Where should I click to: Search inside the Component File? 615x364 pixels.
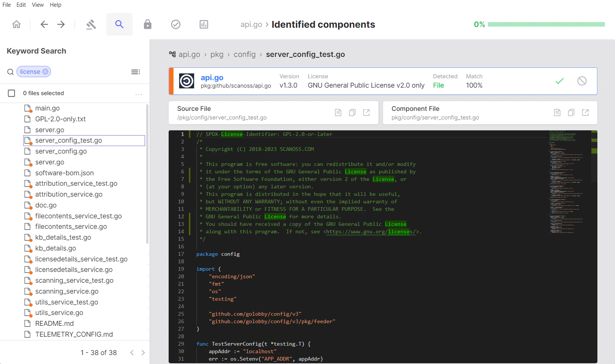pos(557,112)
